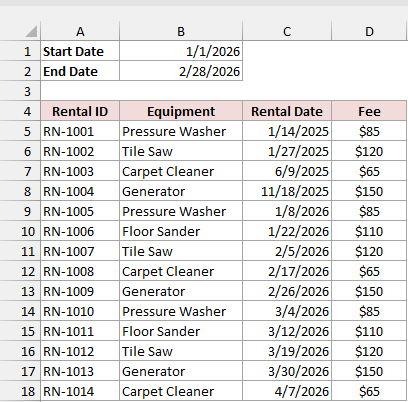This screenshot has width=408, height=402.
Task: Select cell RN-1006
Action: click(80, 231)
